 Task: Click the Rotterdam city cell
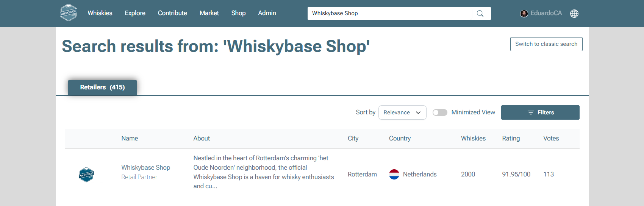(x=362, y=174)
